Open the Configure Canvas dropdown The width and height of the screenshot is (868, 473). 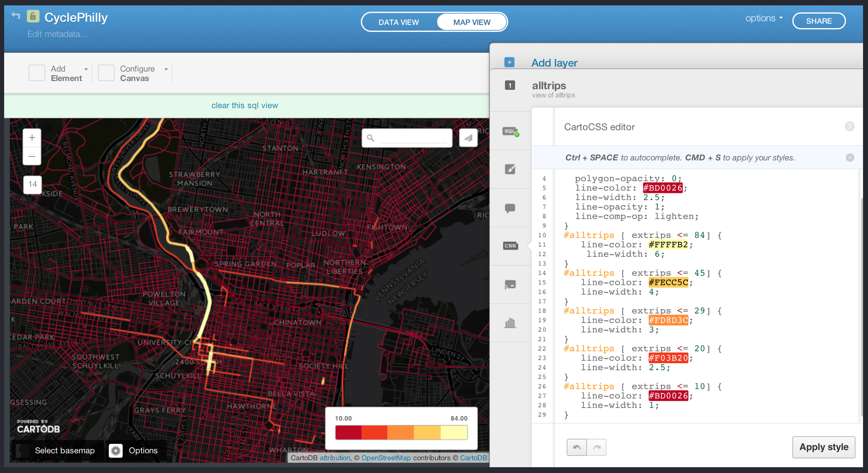point(165,69)
